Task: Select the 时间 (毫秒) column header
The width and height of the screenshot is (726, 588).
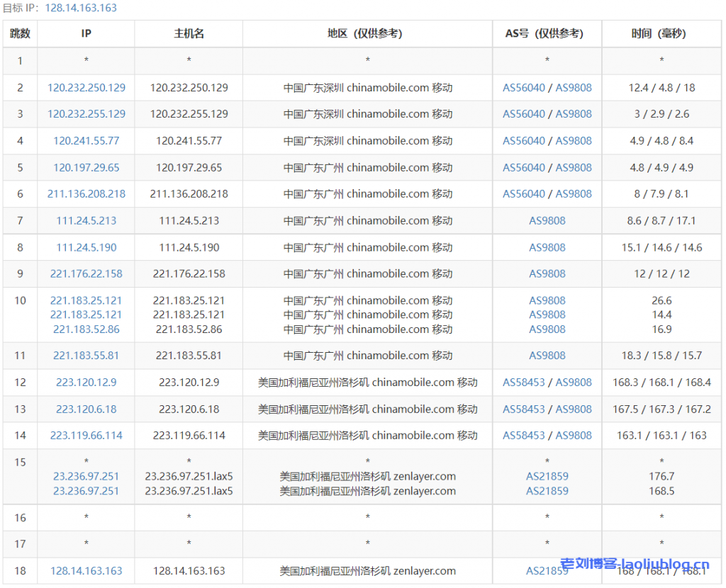Action: pyautogui.click(x=661, y=34)
